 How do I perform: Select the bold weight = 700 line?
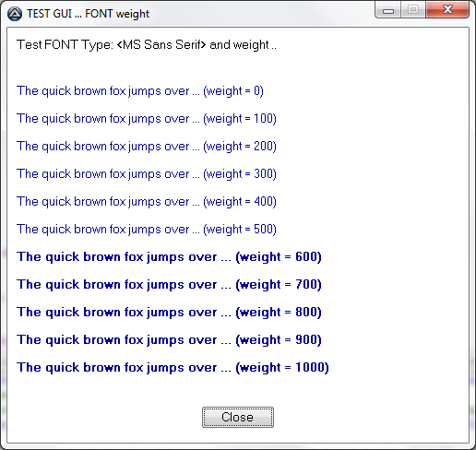(169, 285)
